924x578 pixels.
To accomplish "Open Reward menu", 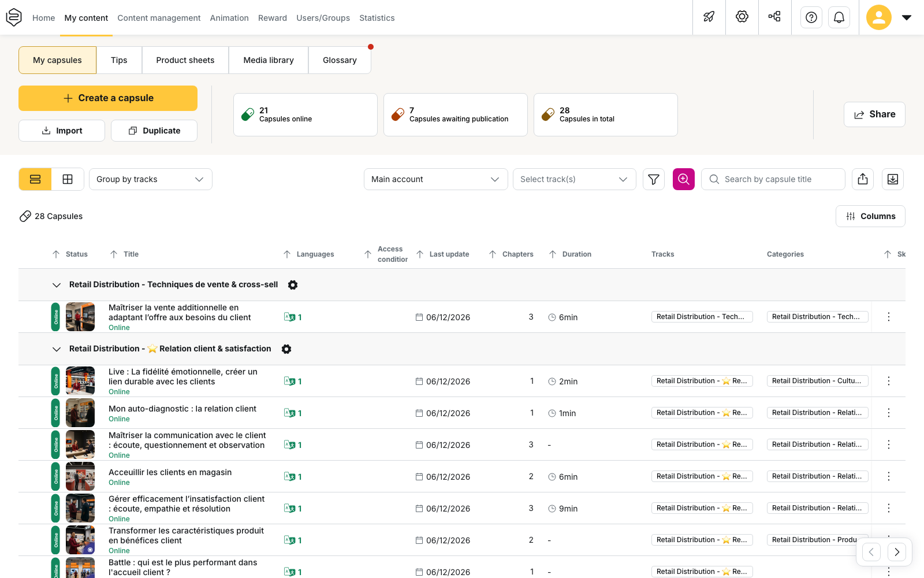I will (273, 18).
